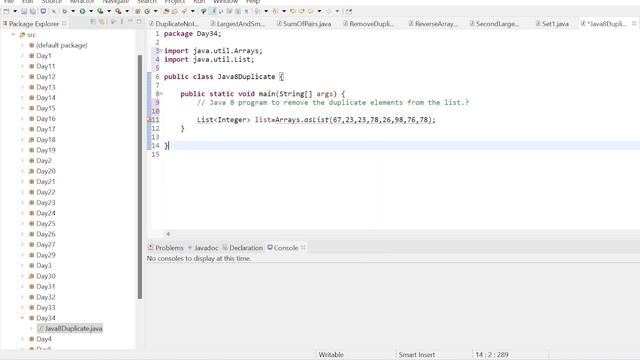This screenshot has width=640, height=360.
Task: Click the error marker on line 11
Action: [x=149, y=120]
